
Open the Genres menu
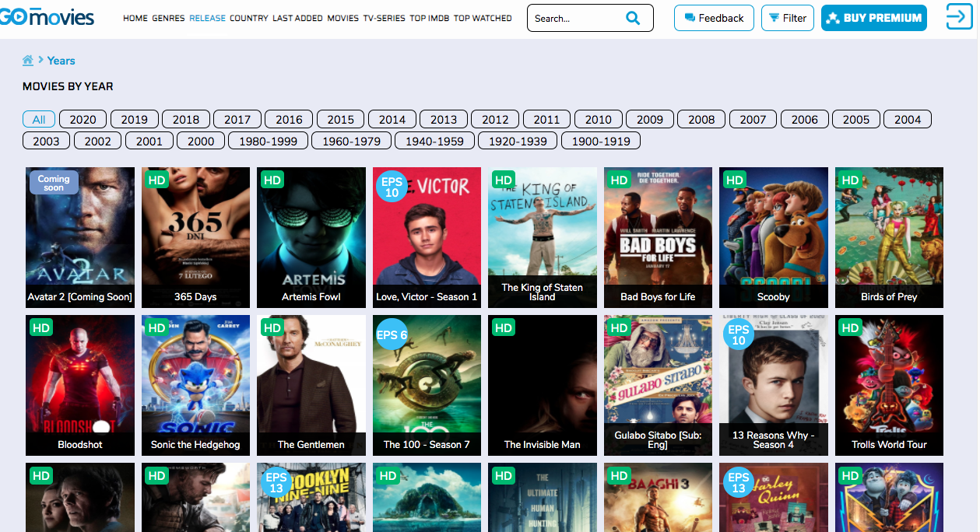tap(168, 18)
